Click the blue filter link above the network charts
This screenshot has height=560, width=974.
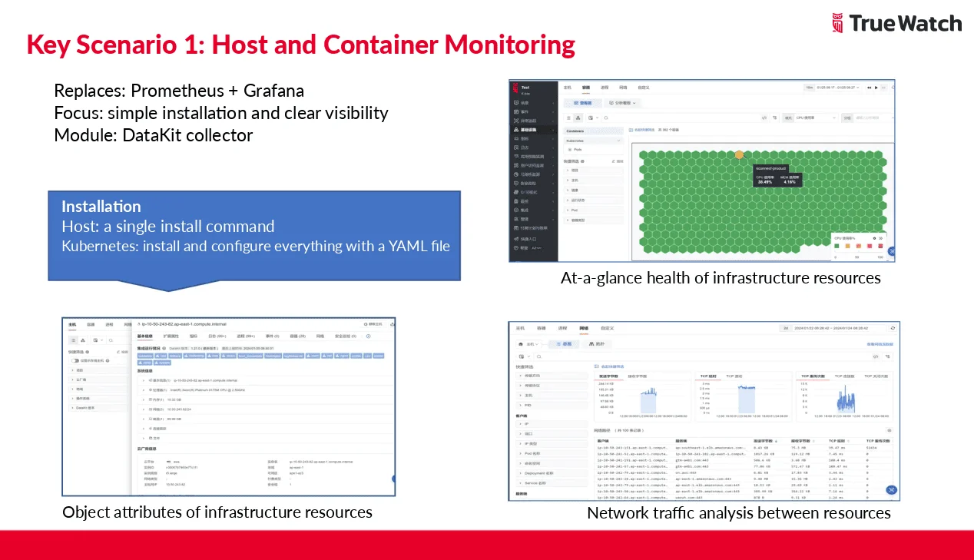click(x=609, y=366)
